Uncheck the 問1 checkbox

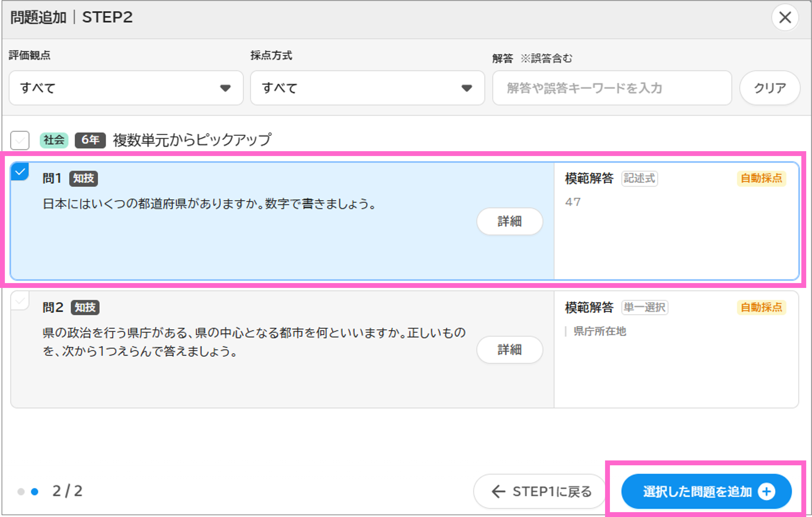[x=20, y=172]
